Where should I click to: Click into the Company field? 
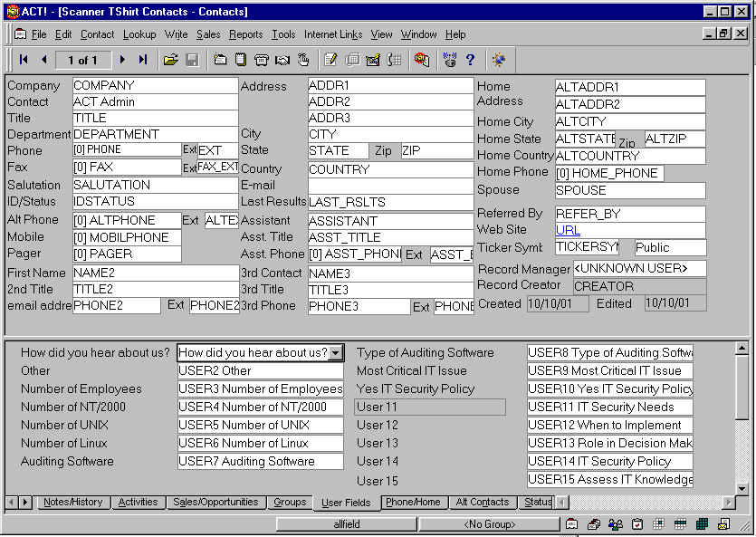click(155, 85)
